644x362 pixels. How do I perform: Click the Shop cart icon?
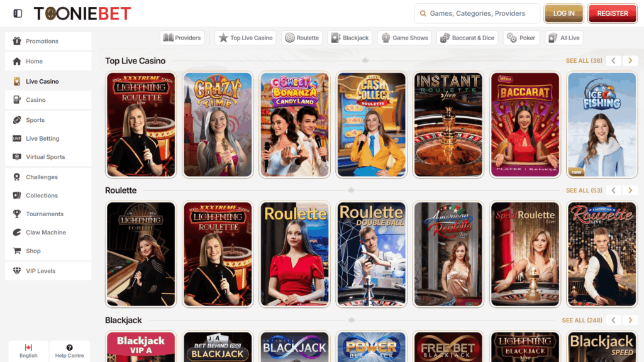[17, 251]
